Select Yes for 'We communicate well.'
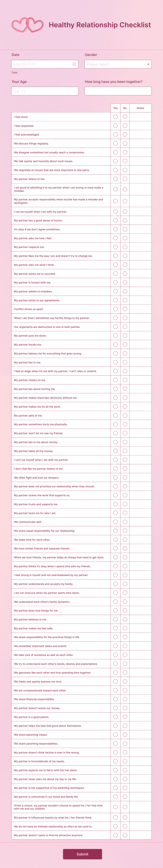Screen dimensions: 163x868 click(115, 522)
